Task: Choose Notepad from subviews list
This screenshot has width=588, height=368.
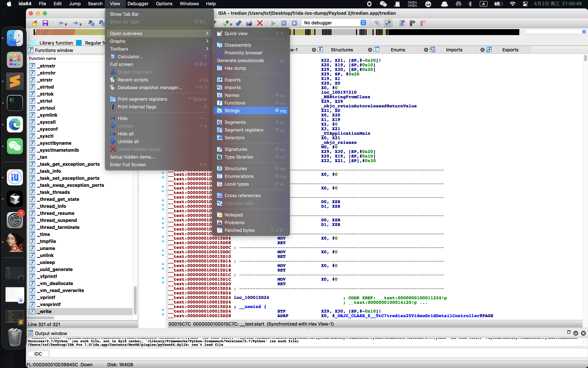Action: pyautogui.click(x=251, y=215)
